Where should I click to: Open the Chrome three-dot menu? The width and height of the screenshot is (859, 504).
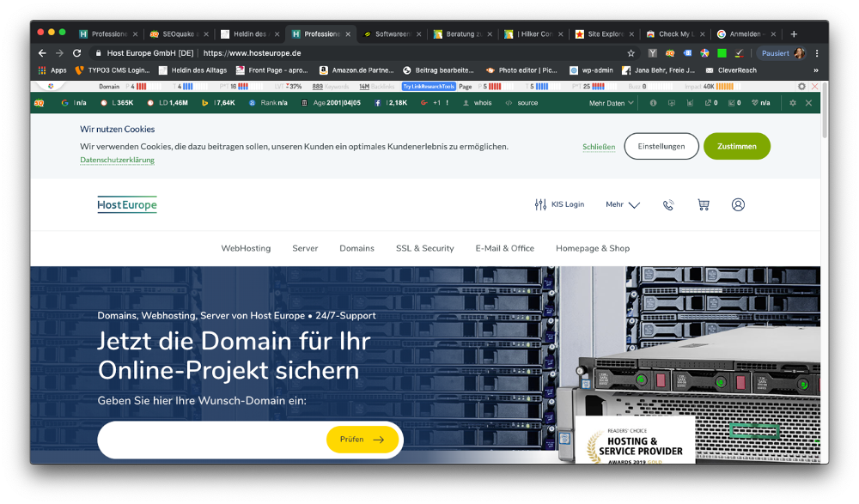coord(817,53)
